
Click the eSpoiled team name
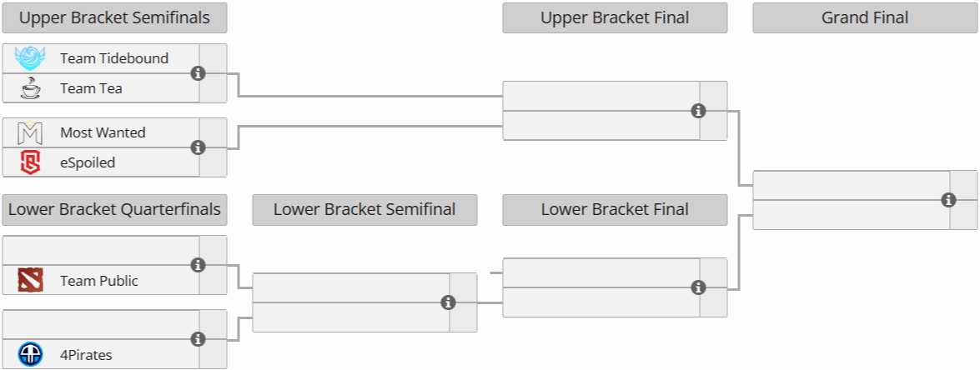coord(88,162)
